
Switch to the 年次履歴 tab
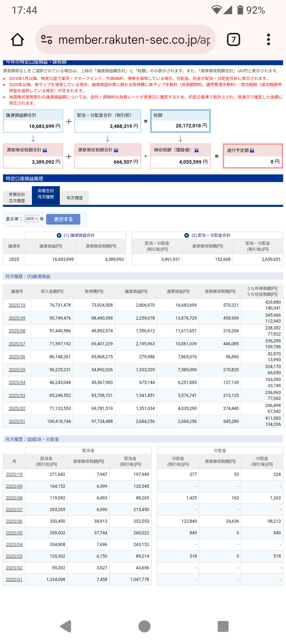pos(74,198)
